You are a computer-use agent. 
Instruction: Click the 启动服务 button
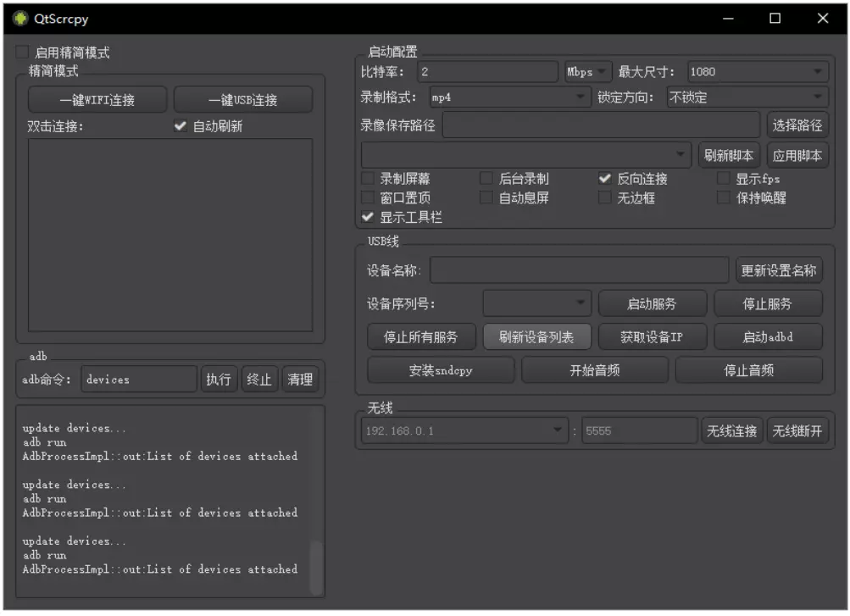click(653, 303)
